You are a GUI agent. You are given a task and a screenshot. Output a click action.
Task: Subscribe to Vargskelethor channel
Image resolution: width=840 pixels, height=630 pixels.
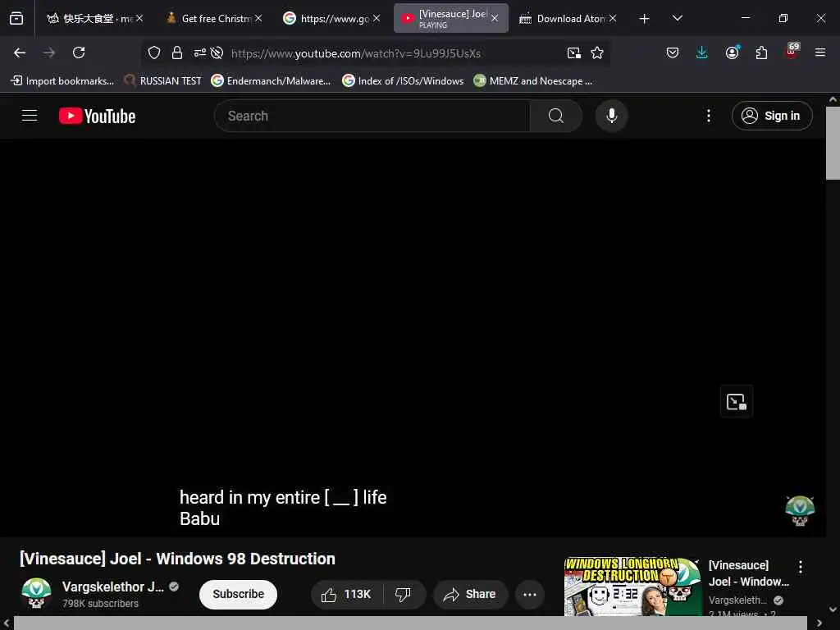coord(239,594)
